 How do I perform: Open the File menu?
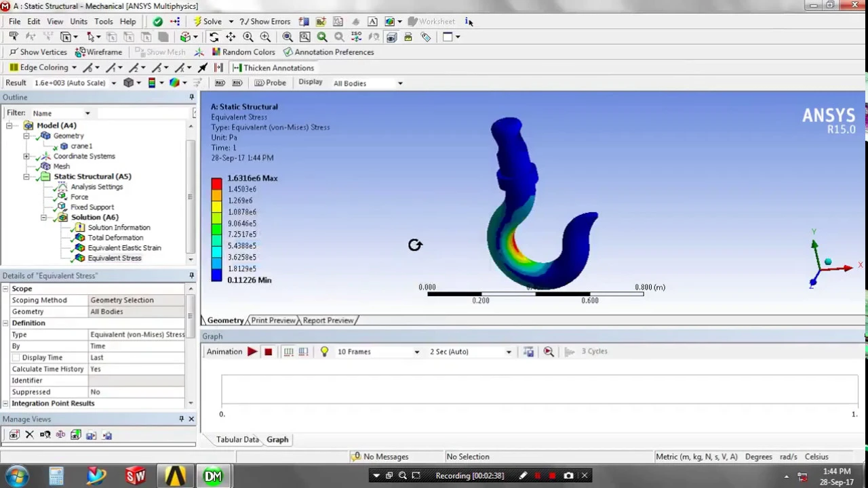pos(14,22)
